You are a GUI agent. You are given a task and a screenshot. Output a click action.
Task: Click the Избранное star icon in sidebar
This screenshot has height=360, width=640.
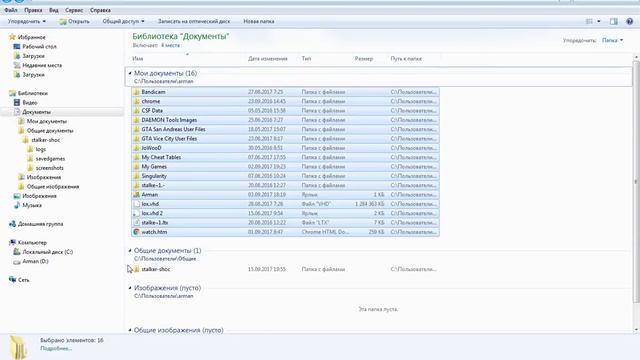point(12,37)
